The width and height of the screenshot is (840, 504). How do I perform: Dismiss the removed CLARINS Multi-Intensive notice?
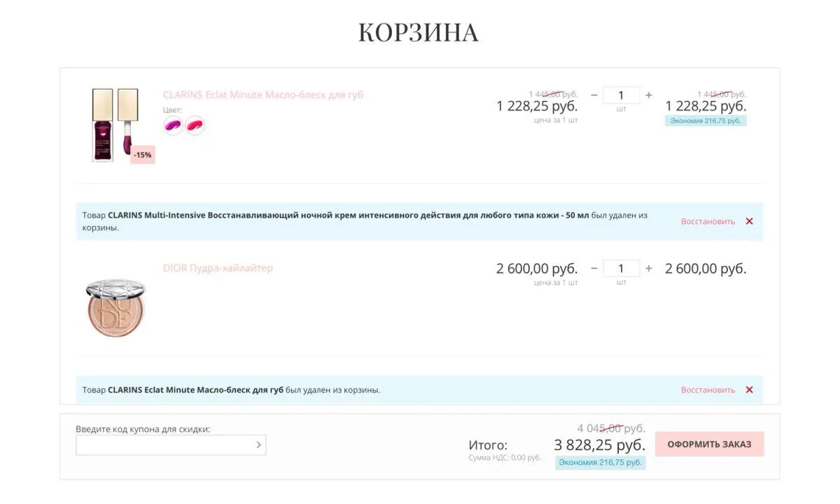coord(749,221)
